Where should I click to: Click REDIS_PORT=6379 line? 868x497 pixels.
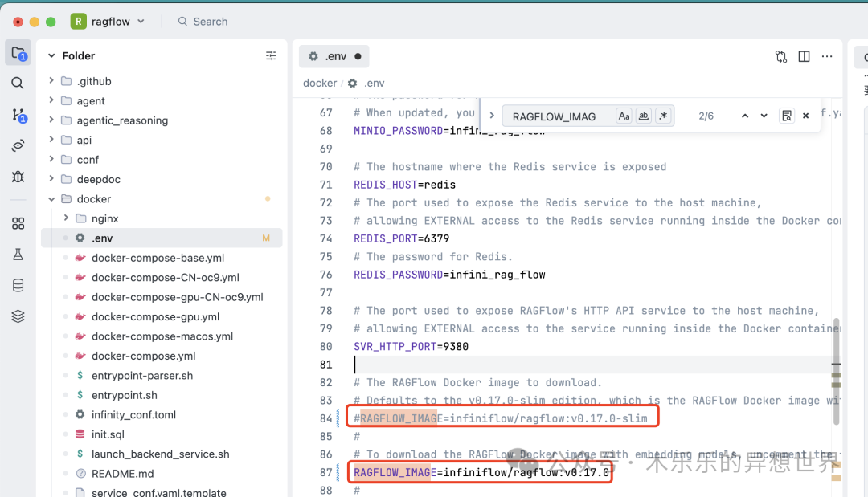coord(401,238)
